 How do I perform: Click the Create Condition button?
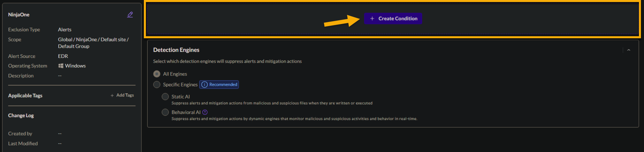(393, 19)
